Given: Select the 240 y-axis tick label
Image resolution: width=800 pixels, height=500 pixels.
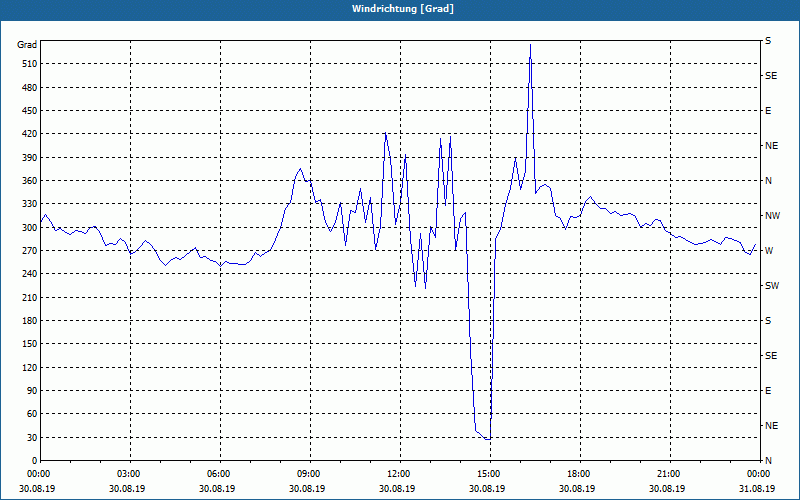Looking at the screenshot, I should [30, 274].
